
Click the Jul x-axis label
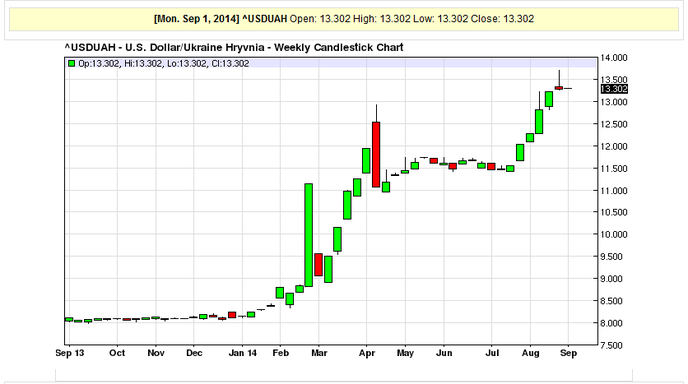click(x=492, y=353)
